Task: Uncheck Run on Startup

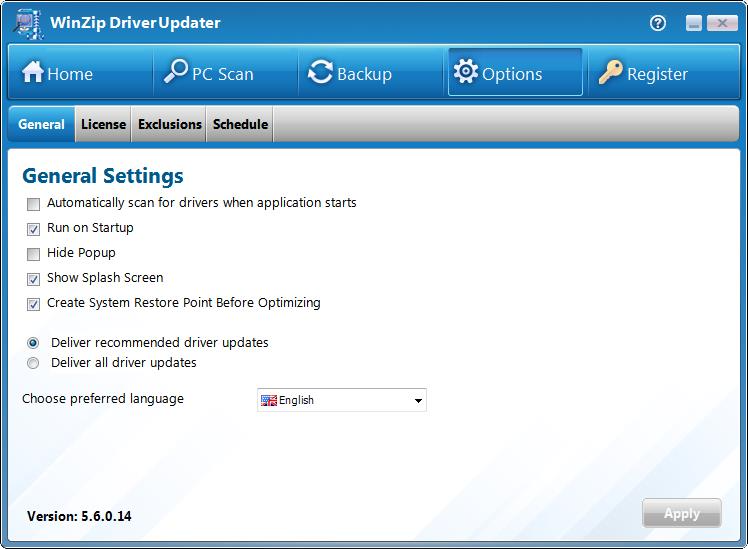Action: (x=33, y=229)
